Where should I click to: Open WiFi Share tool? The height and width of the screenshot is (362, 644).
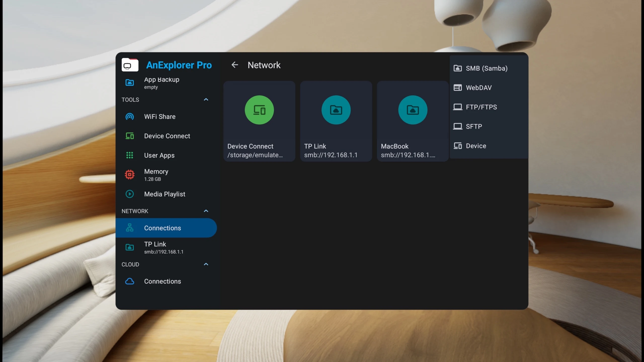166,117
